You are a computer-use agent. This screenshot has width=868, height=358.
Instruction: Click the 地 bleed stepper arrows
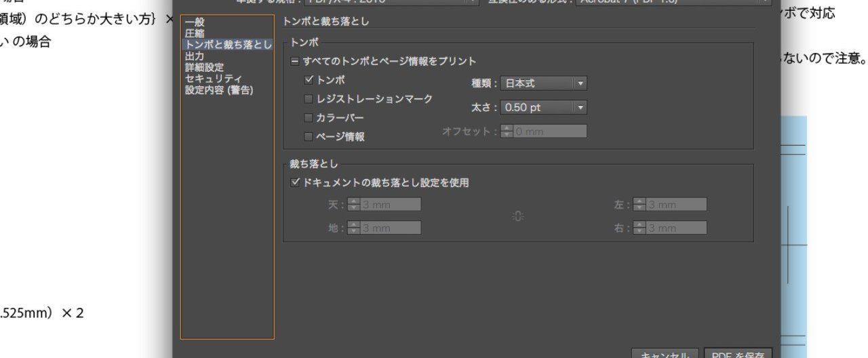click(x=353, y=228)
